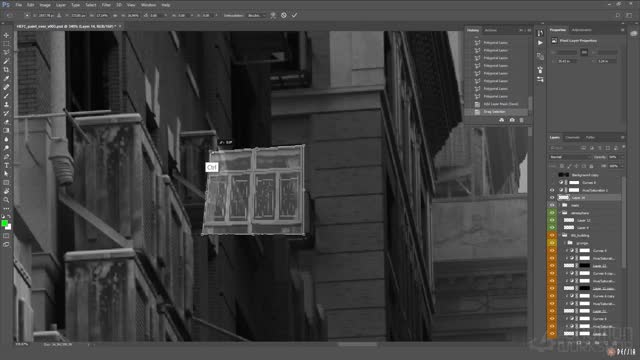Open the layer blend mode dropdown
The image size is (640, 360).
[x=570, y=157]
